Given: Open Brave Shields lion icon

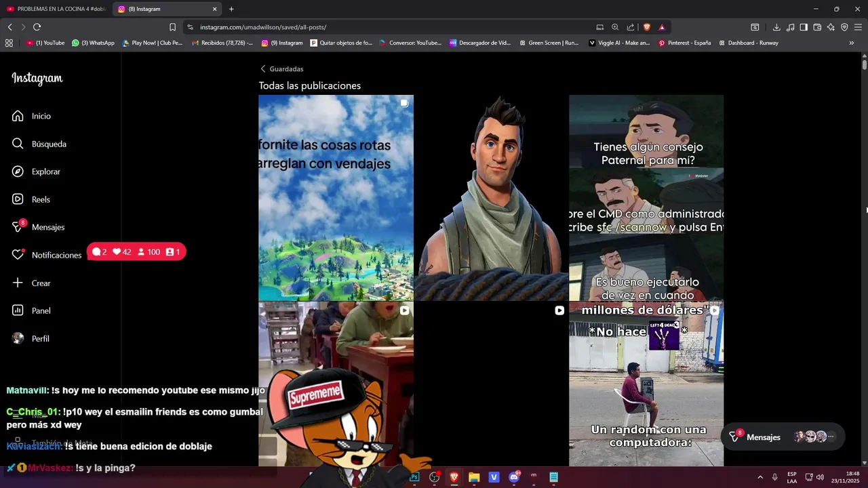Looking at the screenshot, I should (x=647, y=27).
